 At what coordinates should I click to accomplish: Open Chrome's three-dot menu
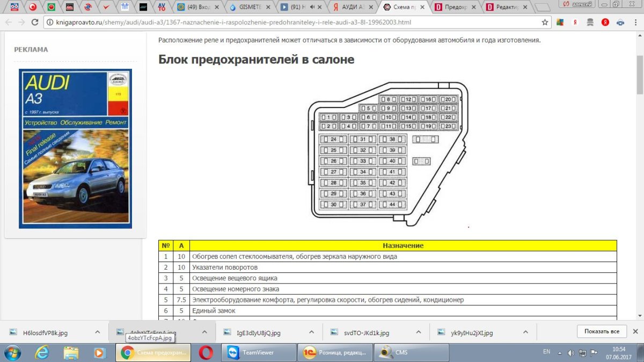coord(635,23)
